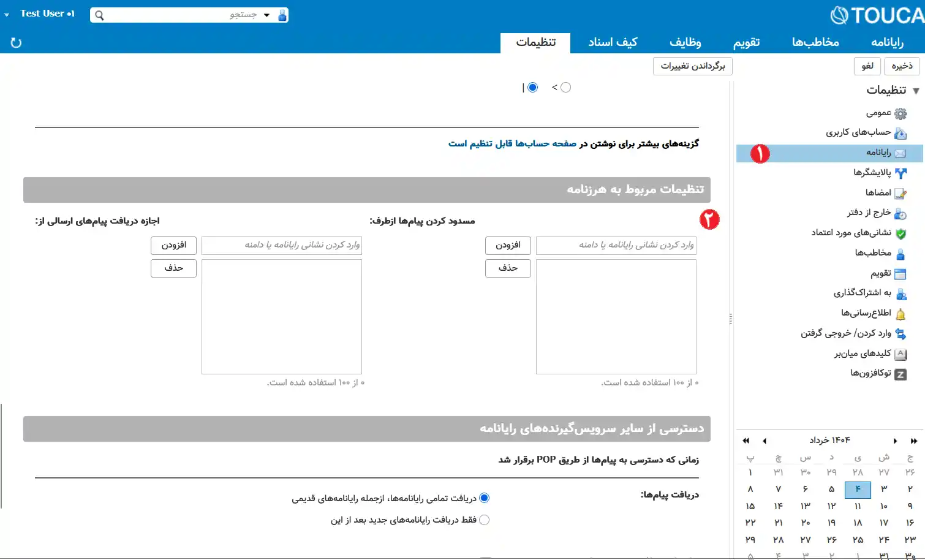This screenshot has width=925, height=560.
Task: Select day ۱۵ in mini calendar
Action: pyautogui.click(x=750, y=506)
